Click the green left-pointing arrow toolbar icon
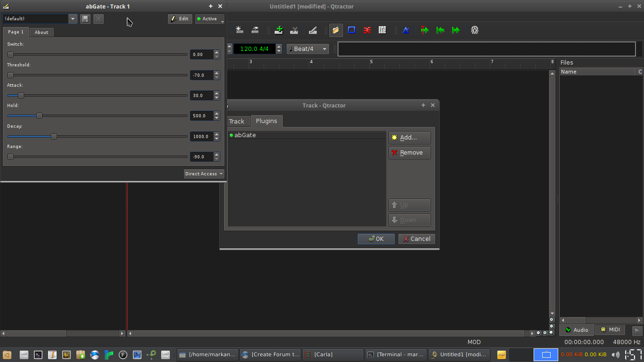Screen dimensions: 644x362 (x=440, y=30)
